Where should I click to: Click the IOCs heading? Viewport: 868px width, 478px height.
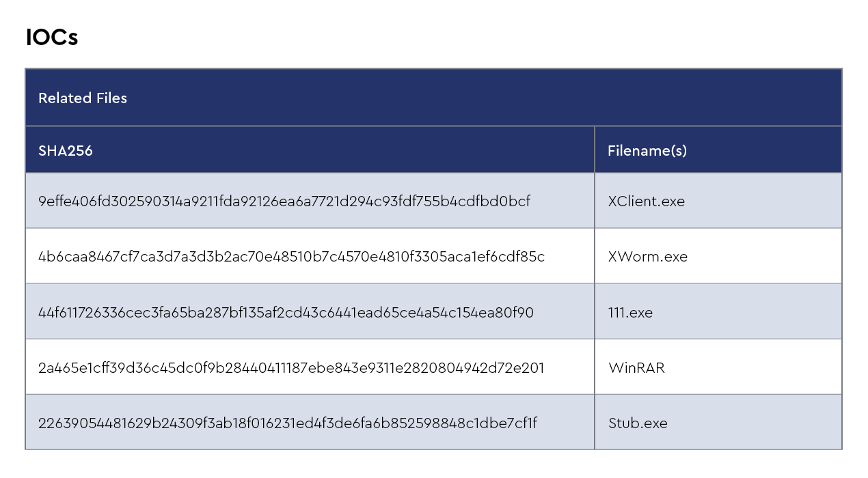tap(52, 37)
